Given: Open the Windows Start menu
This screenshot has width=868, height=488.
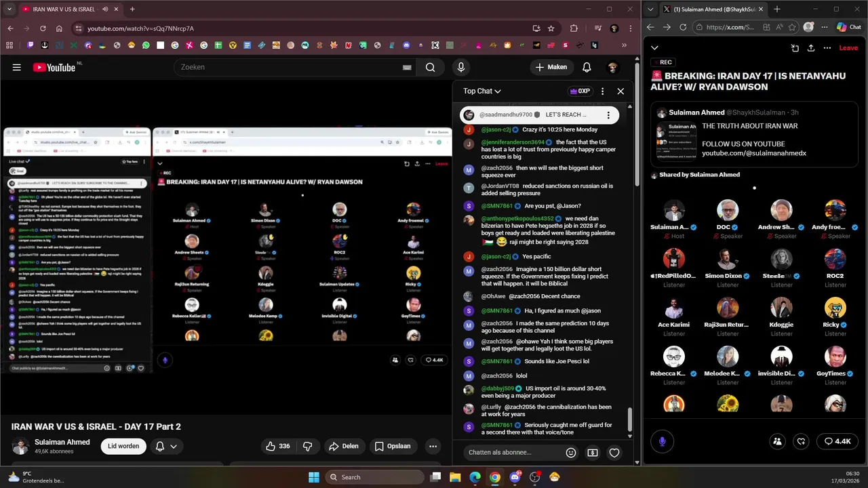Looking at the screenshot, I should click(313, 477).
